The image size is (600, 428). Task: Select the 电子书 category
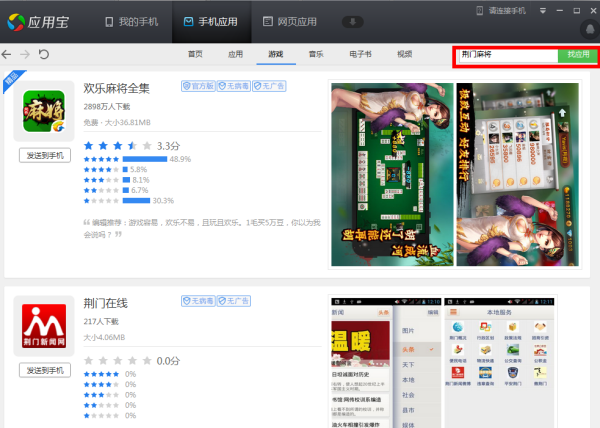click(x=360, y=54)
